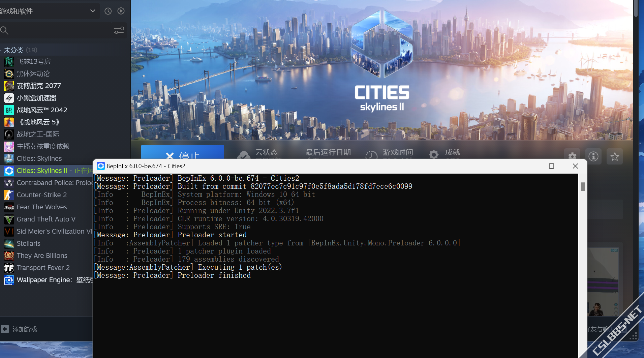Click the 最后运行日期 last played label
Image resolution: width=644 pixels, height=358 pixels.
328,152
